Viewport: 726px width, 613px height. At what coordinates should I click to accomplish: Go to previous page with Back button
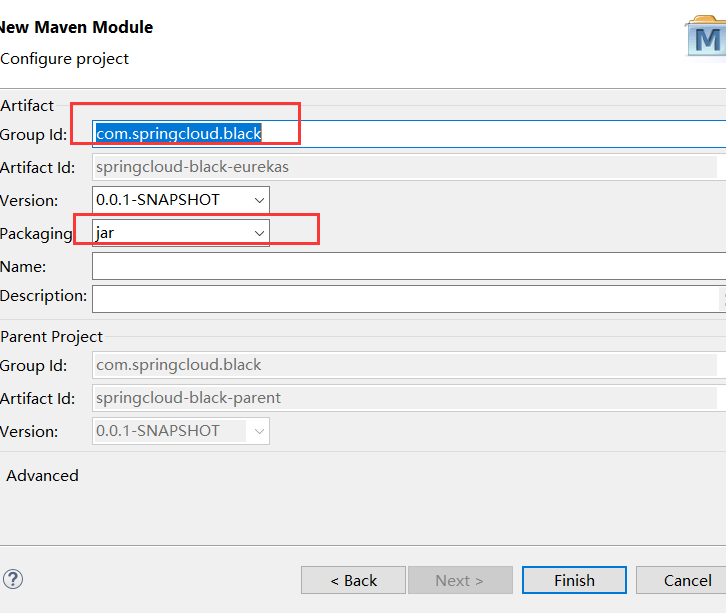(x=353, y=580)
